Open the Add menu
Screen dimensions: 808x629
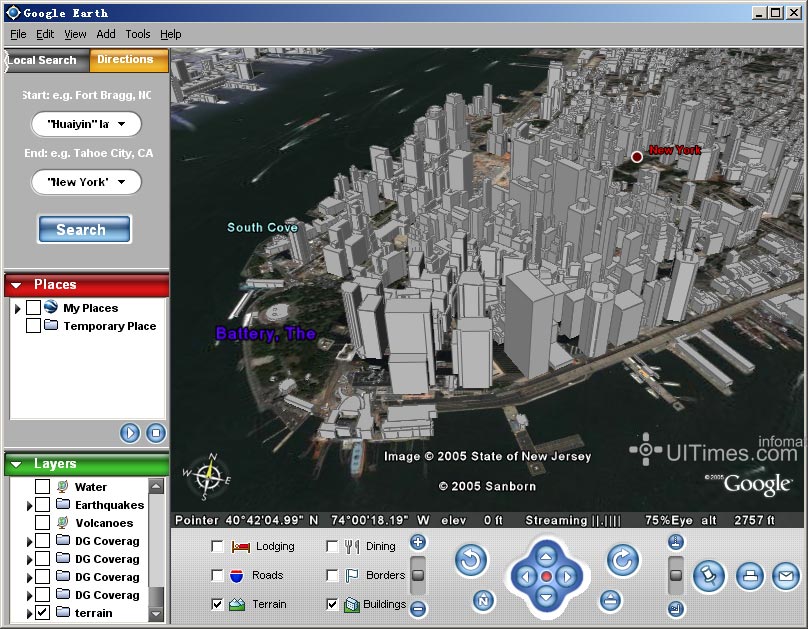(106, 34)
